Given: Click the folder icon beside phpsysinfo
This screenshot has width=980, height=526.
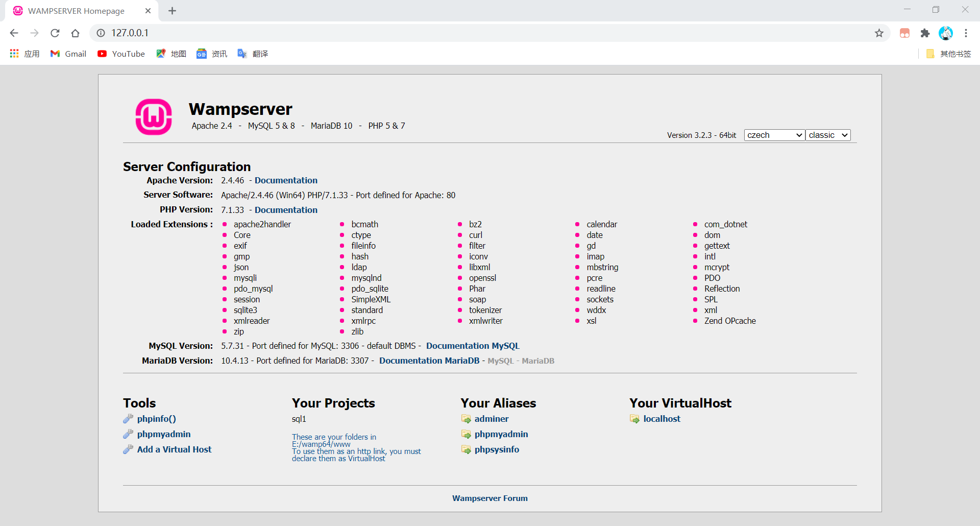Looking at the screenshot, I should tap(466, 449).
